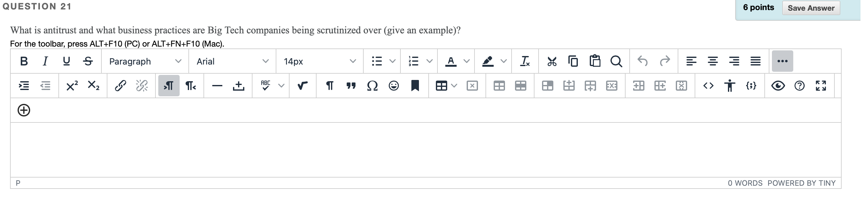
Task: Toggle strikethrough formatting
Action: [x=88, y=61]
